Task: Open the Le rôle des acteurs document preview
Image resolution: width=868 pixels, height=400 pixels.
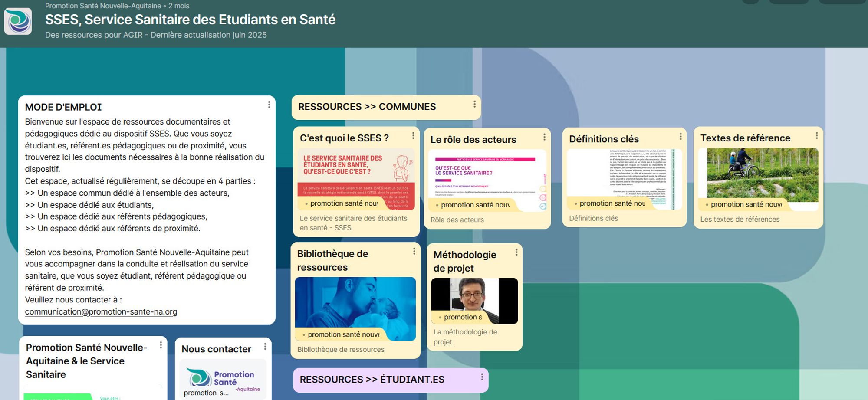Action: [x=487, y=180]
